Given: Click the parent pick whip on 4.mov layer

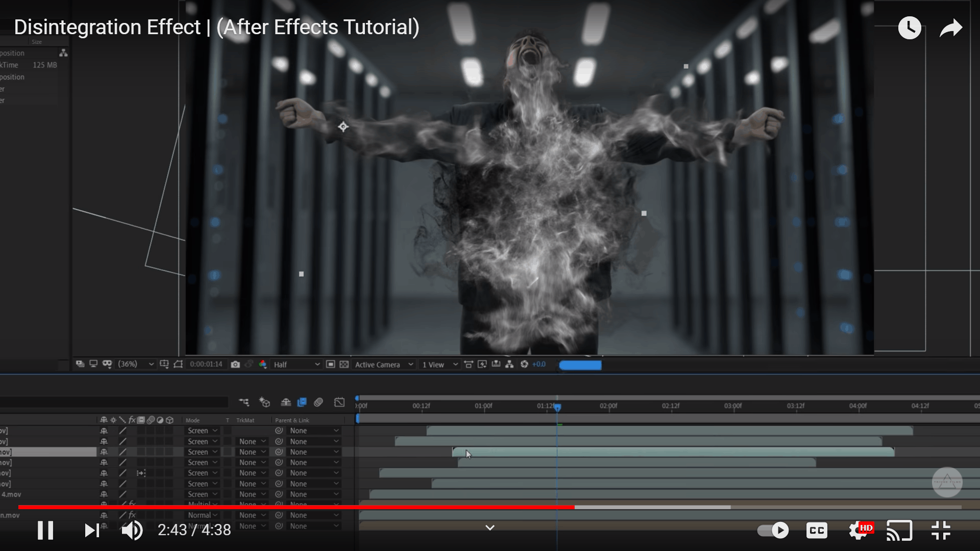Looking at the screenshot, I should click(x=279, y=494).
